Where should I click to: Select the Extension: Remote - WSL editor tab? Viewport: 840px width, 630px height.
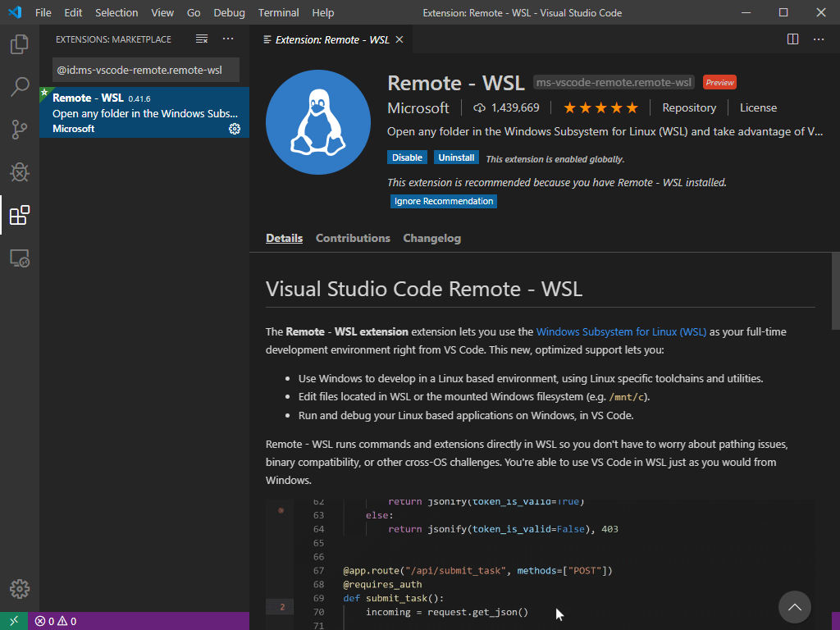click(331, 39)
